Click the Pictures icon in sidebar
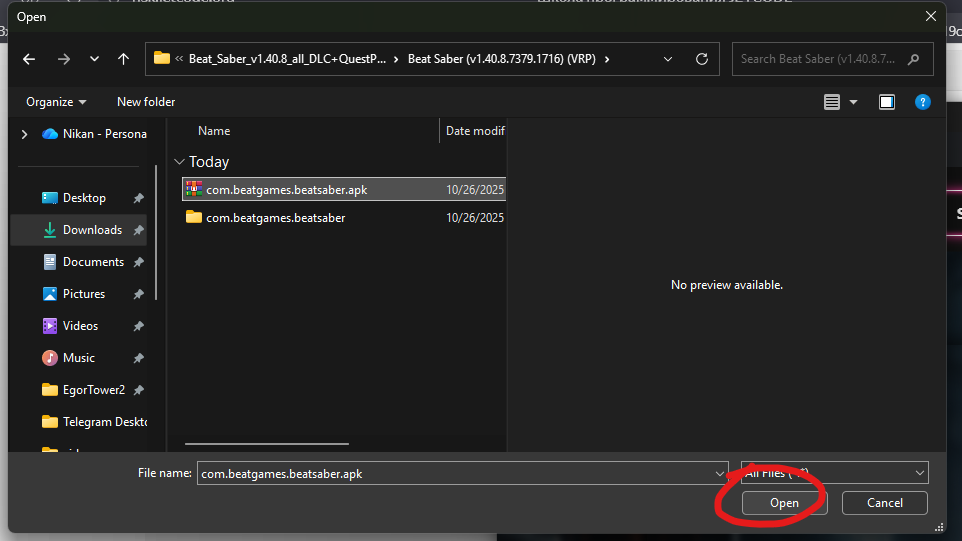The height and width of the screenshot is (541, 962). (50, 294)
